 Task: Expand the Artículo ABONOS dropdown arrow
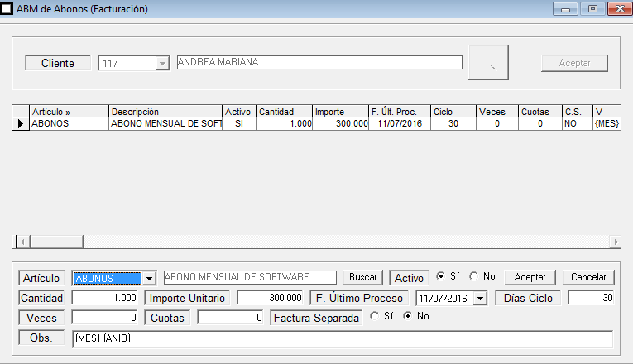point(149,278)
